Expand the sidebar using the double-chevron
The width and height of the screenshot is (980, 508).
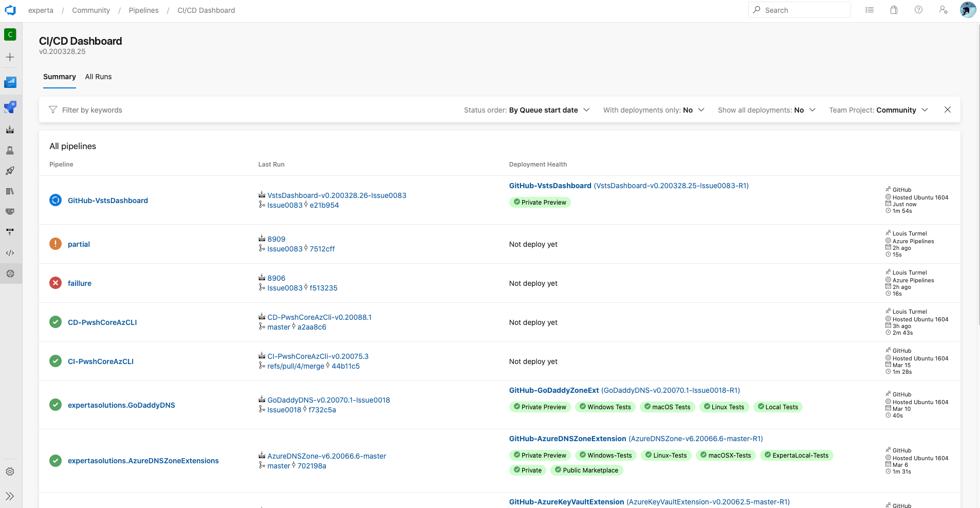click(x=10, y=496)
